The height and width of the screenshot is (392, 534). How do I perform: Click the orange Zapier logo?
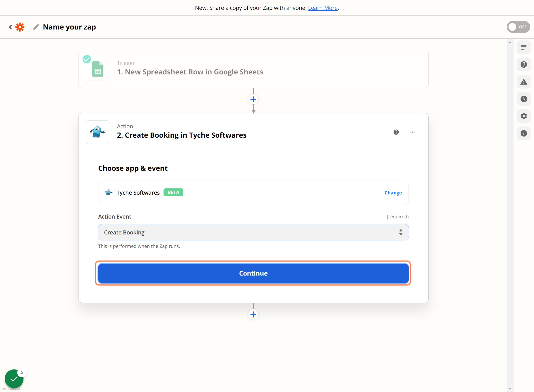pos(20,27)
